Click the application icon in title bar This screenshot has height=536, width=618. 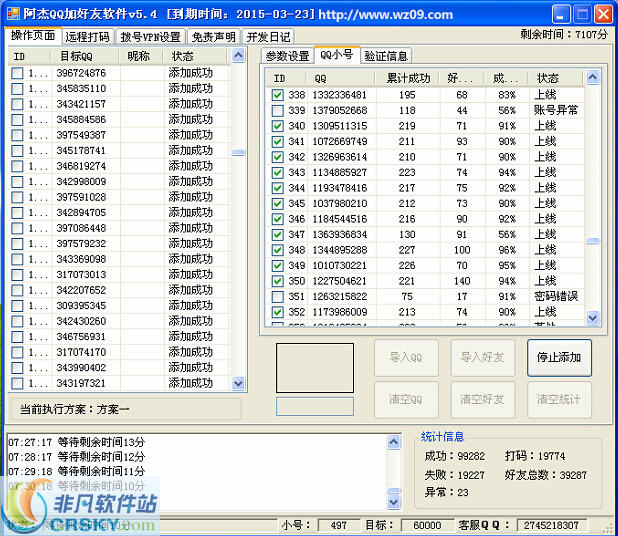click(13, 14)
